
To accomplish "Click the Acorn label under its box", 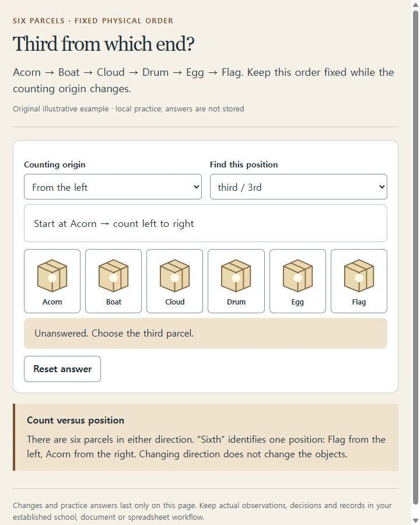I will point(52,302).
